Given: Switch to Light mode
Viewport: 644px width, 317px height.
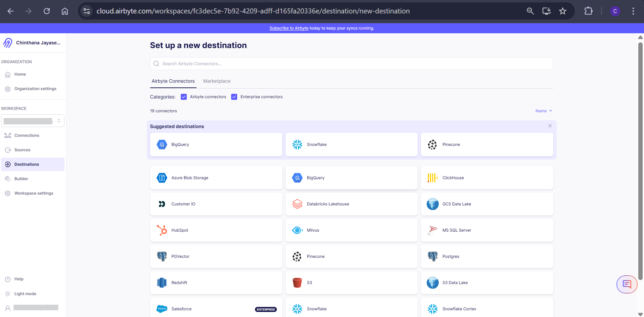Looking at the screenshot, I should point(25,294).
